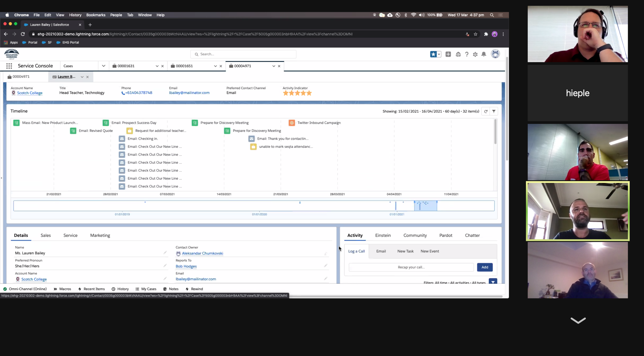Open the Scotch College account link
The width and height of the screenshot is (644, 356).
coord(30,93)
